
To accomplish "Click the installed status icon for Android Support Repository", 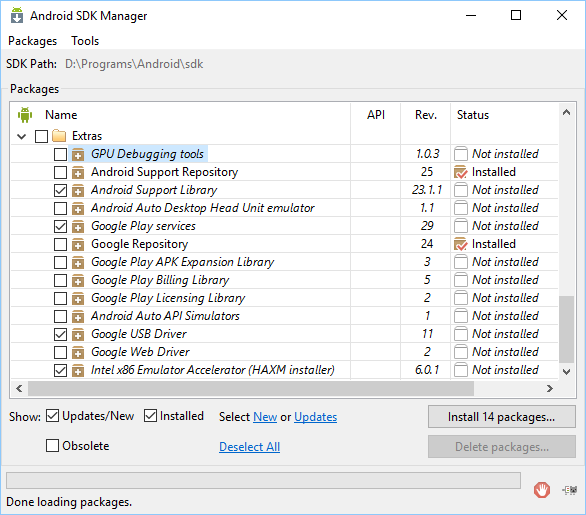I will click(x=460, y=172).
